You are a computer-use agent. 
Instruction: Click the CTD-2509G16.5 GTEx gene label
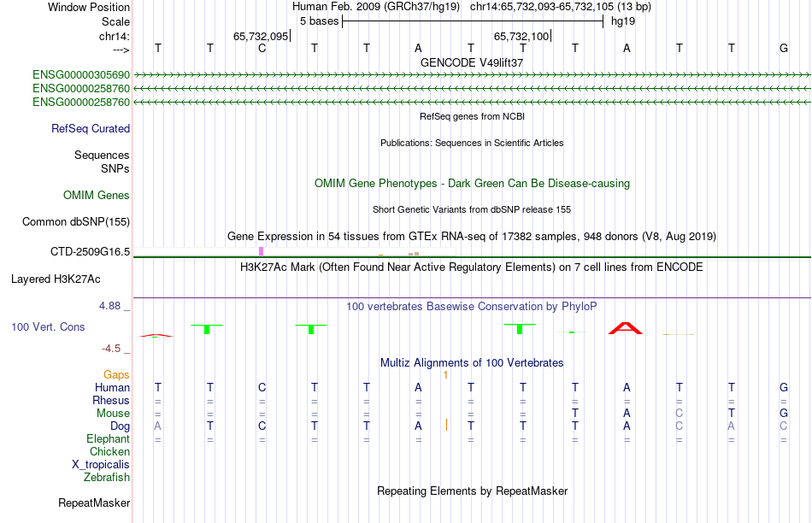tap(90, 251)
